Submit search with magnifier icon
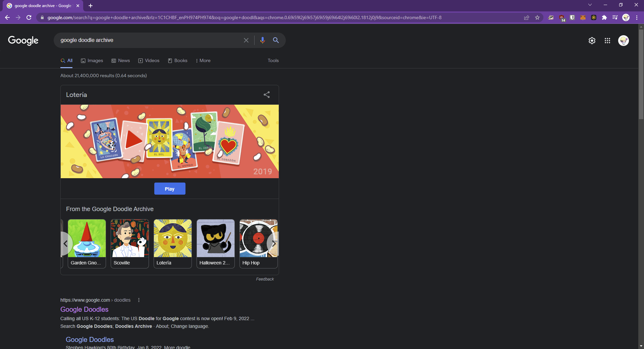 [x=276, y=40]
